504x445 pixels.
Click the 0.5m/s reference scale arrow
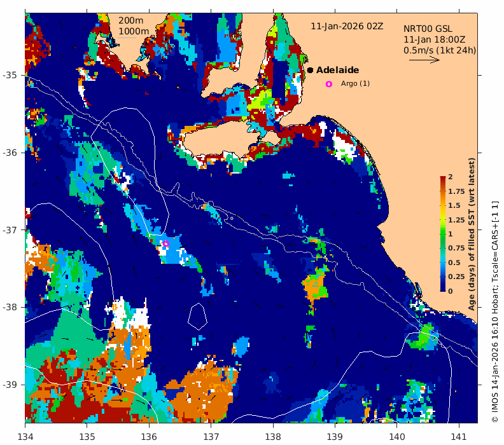pyautogui.click(x=424, y=60)
